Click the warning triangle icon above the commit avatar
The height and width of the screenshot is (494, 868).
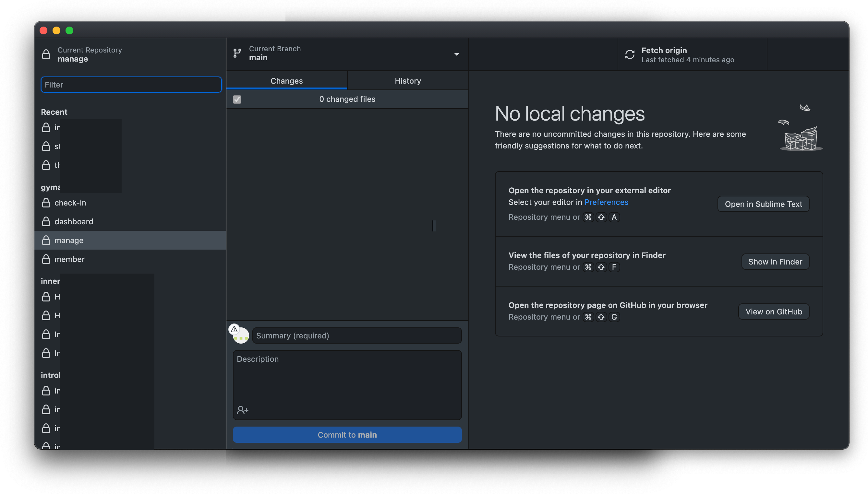pos(234,328)
